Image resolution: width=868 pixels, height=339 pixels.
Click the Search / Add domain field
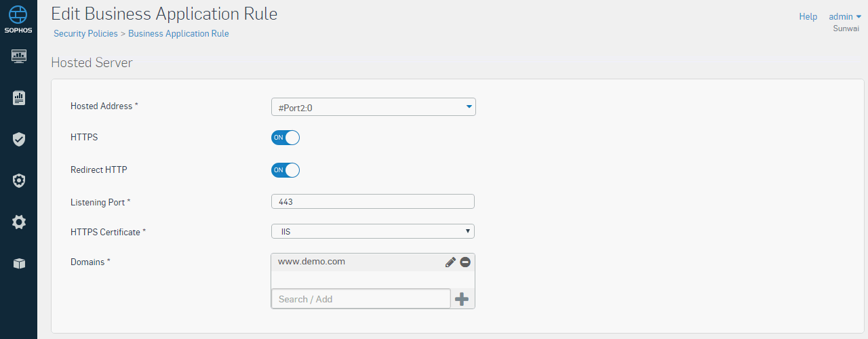[361, 299]
